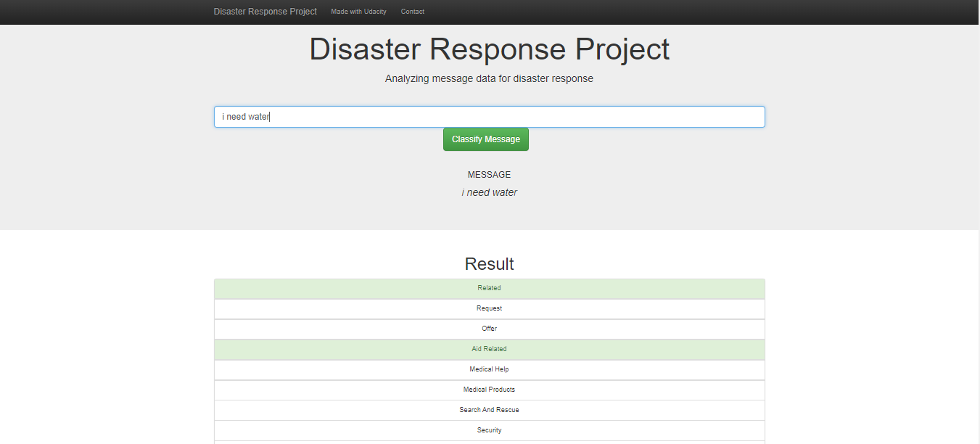Click the MESSAGE label above the query
980x444 pixels.
[489, 174]
